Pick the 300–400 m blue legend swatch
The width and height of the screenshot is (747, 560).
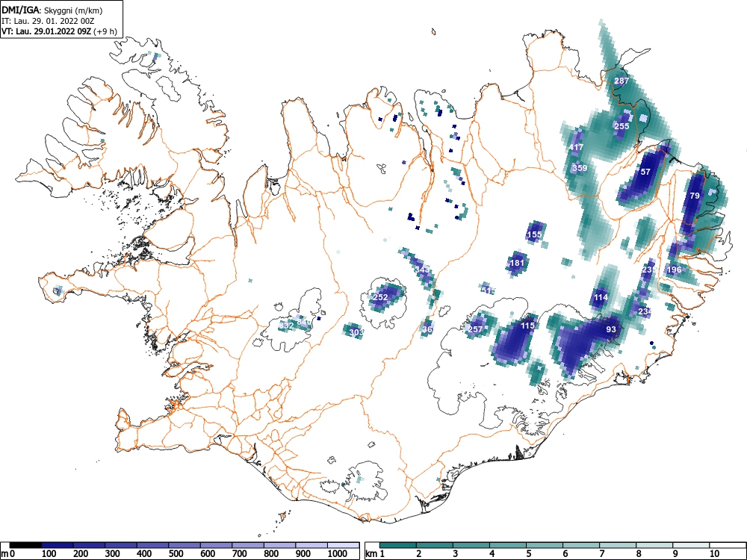point(121,545)
